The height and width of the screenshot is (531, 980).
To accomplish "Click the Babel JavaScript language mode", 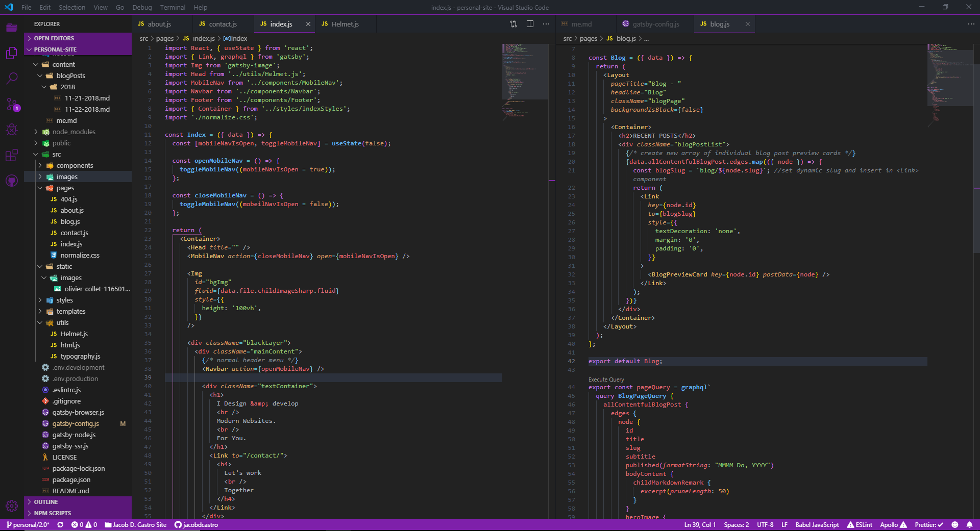I will click(817, 525).
